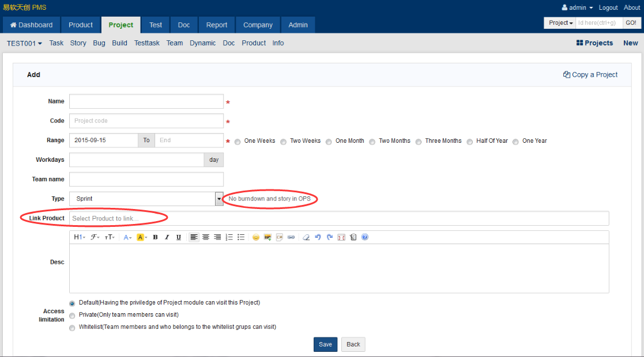This screenshot has width=644, height=357.
Task: Insert an unordered bullet list
Action: click(241, 237)
